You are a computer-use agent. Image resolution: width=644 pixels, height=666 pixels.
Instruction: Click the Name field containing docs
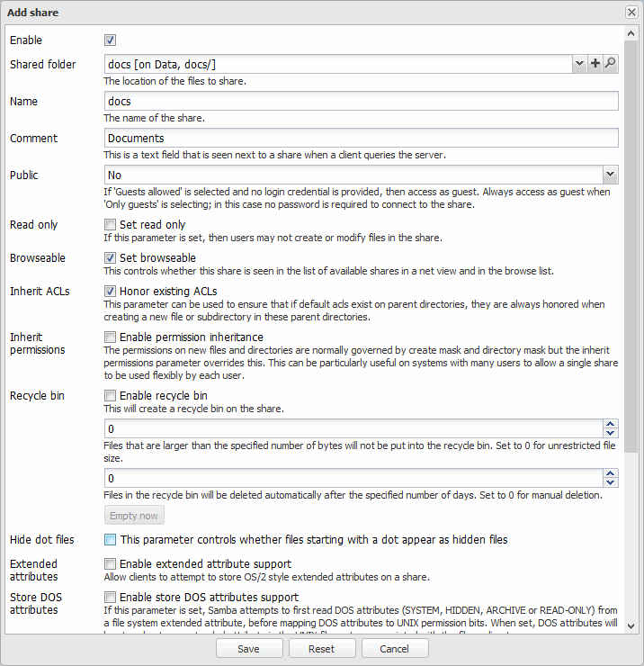pos(362,101)
